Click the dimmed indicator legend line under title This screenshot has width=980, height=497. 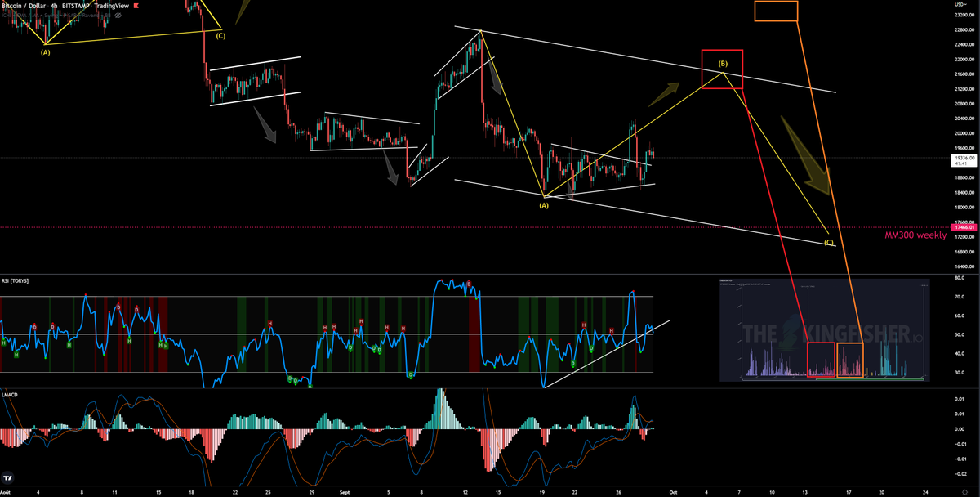pos(56,16)
